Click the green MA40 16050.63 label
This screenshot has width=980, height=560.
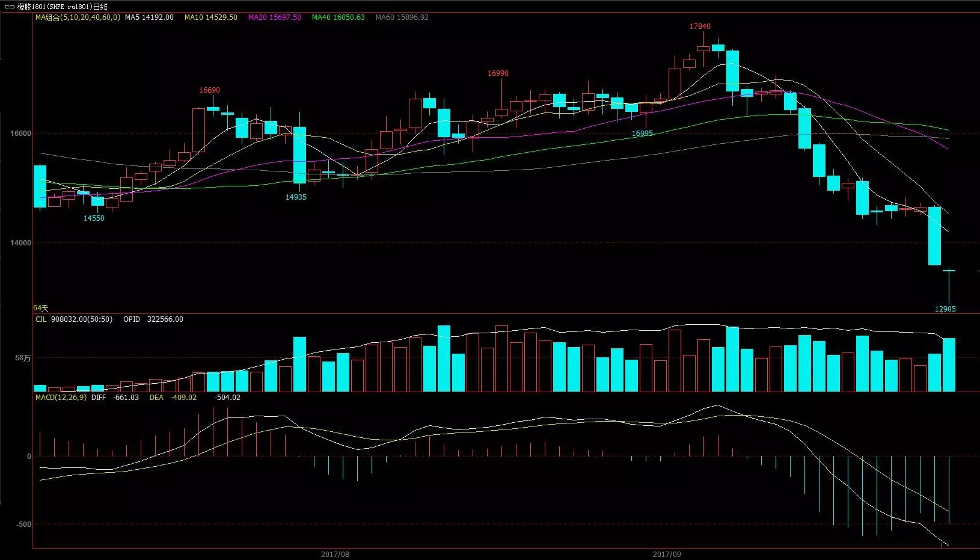[338, 17]
